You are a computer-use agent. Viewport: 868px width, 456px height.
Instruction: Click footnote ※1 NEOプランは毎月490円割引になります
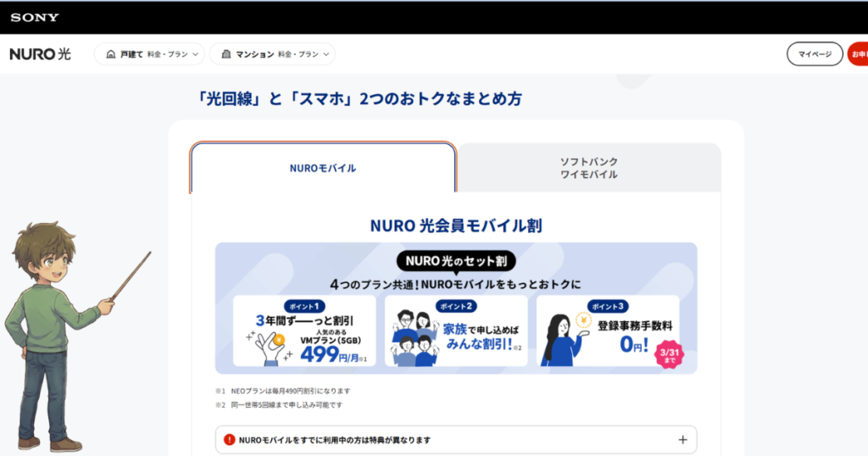(283, 392)
